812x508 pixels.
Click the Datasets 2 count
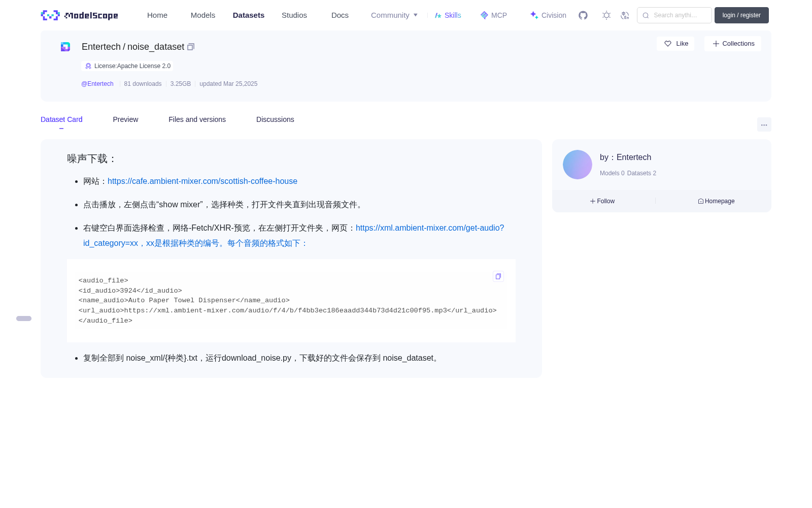point(641,173)
